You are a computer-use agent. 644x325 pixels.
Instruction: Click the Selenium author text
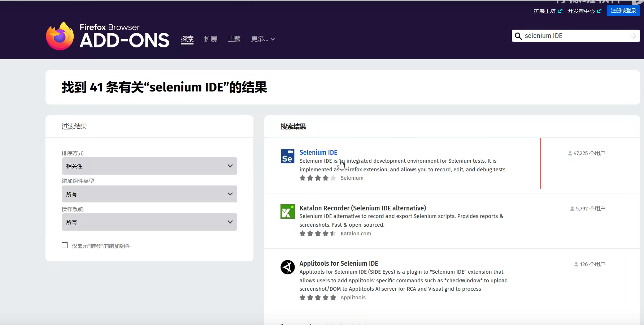pyautogui.click(x=352, y=178)
